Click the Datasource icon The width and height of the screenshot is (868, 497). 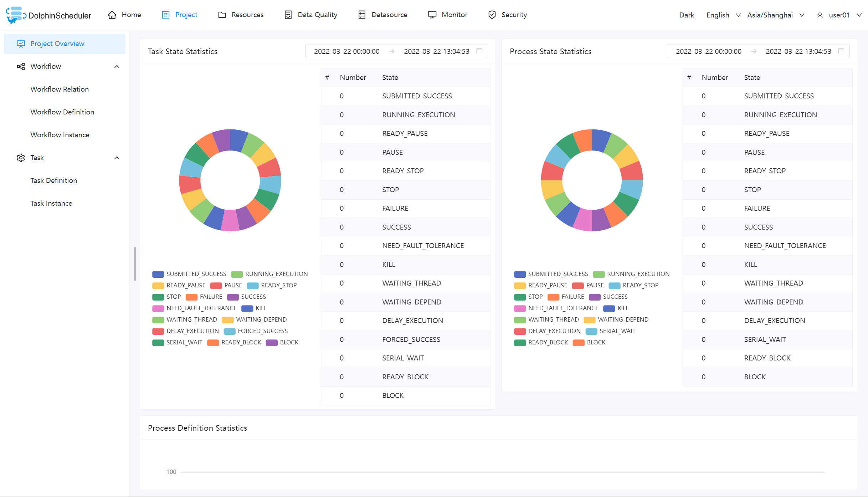coord(362,15)
